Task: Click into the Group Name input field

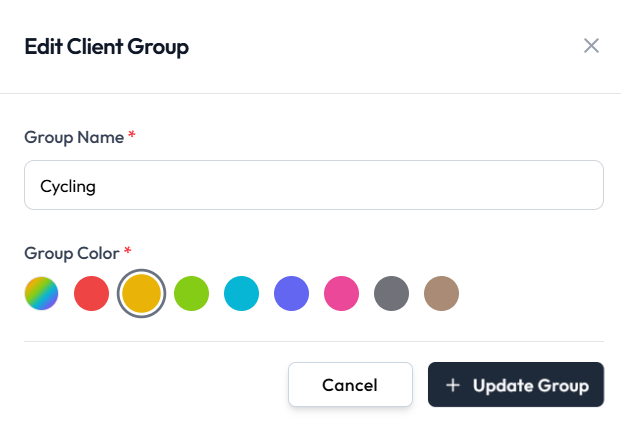Action: 314,185
